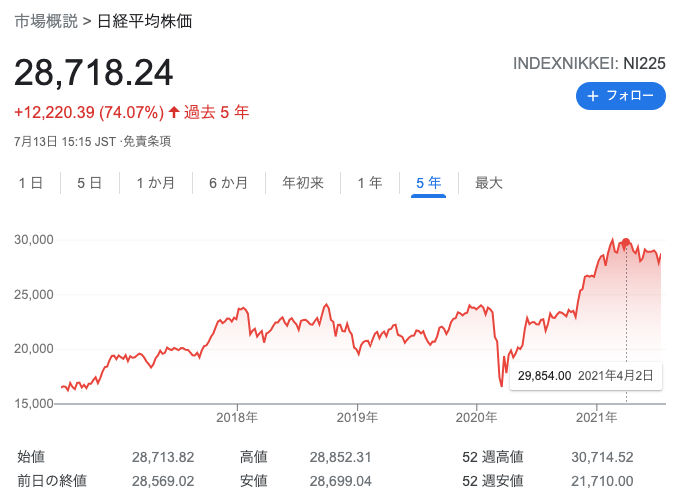Switch to the 6 か月 tab
The width and height of the screenshot is (677, 504).
pos(228,183)
